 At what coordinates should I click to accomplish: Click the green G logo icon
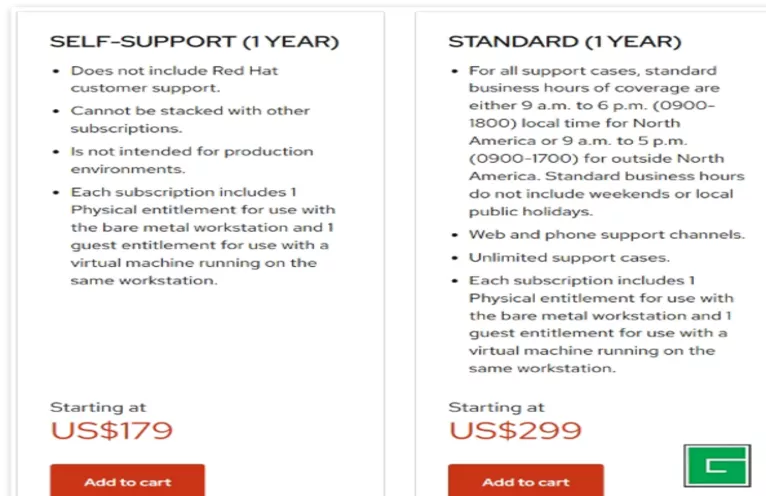(716, 465)
